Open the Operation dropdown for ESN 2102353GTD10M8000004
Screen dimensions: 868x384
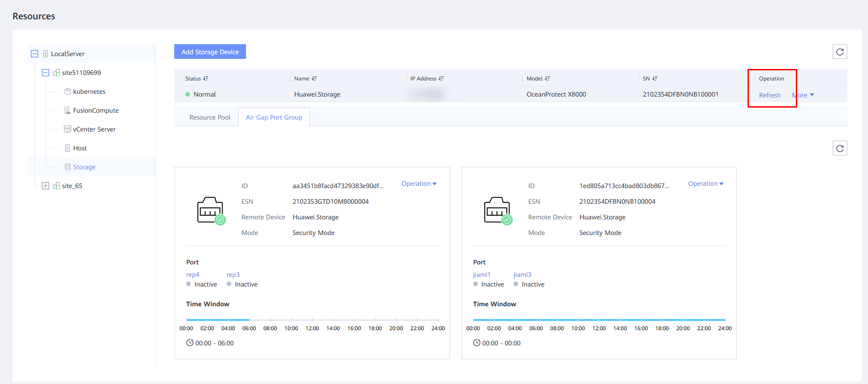(x=418, y=183)
